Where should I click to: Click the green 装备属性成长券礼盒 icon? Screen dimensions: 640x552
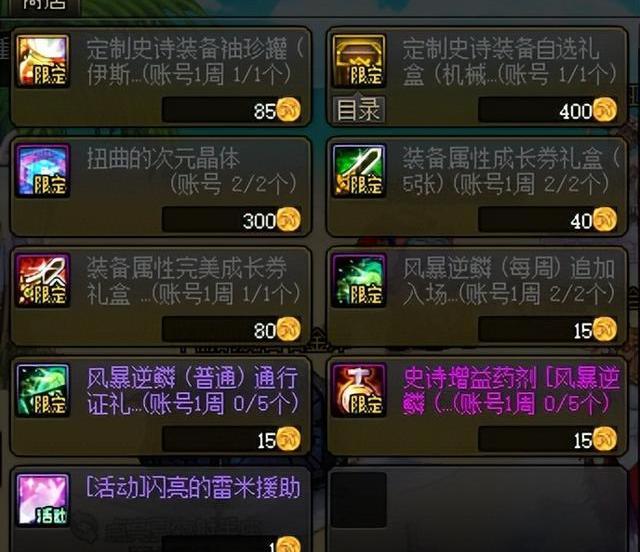[x=359, y=170]
